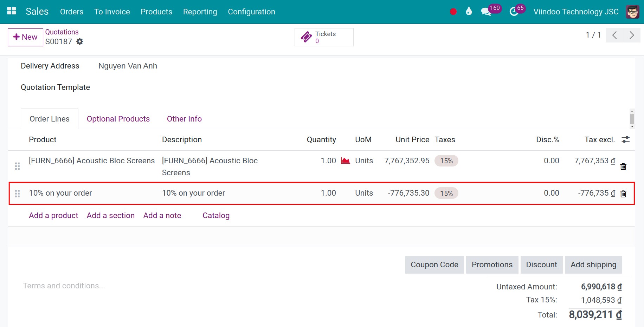Open the Reporting menu
644x327 pixels.
(x=200, y=12)
